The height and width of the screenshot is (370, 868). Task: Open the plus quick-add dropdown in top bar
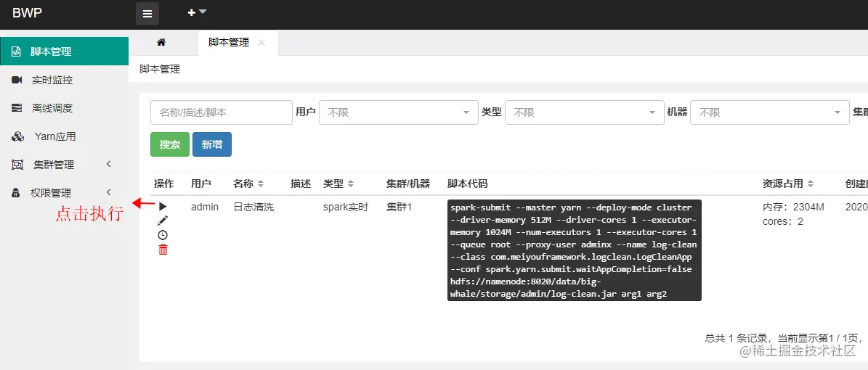pyautogui.click(x=197, y=12)
